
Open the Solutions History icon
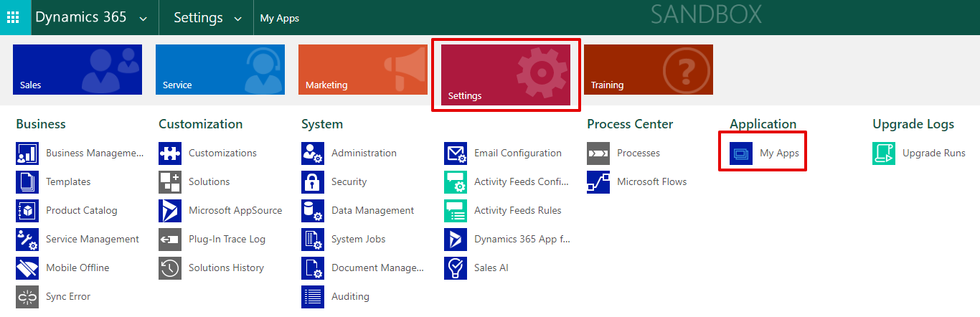point(170,268)
